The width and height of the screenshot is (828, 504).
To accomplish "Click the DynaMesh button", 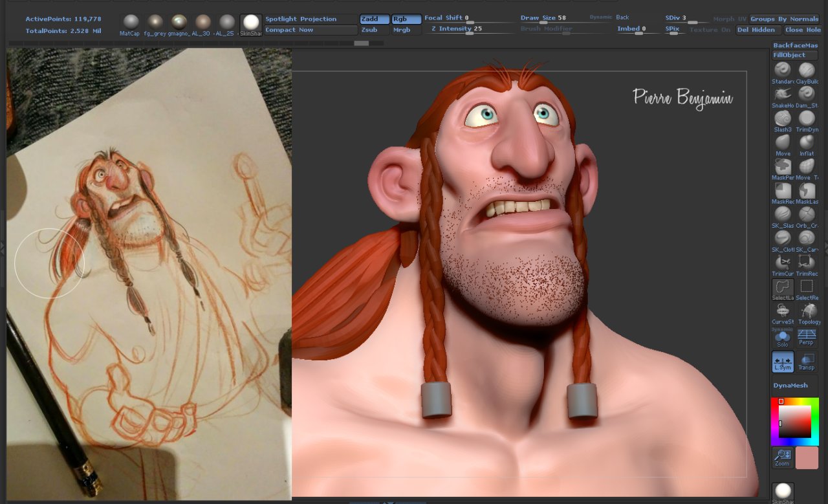I will coord(796,386).
